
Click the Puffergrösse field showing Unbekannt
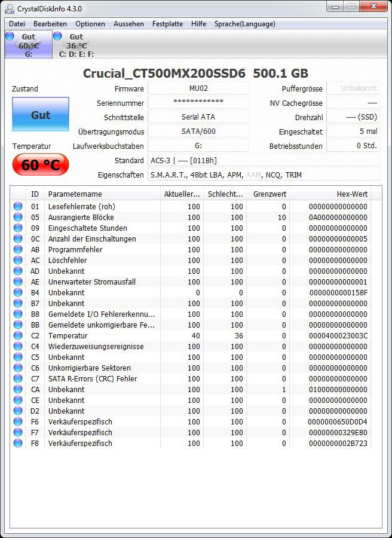tap(353, 88)
